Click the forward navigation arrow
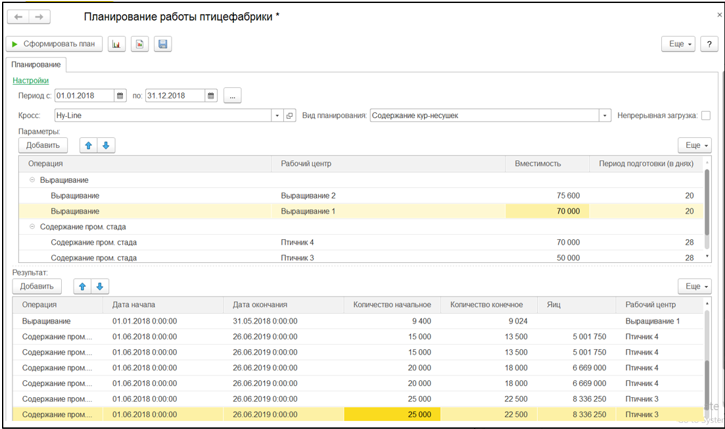This screenshot has width=725, height=429. [x=39, y=17]
